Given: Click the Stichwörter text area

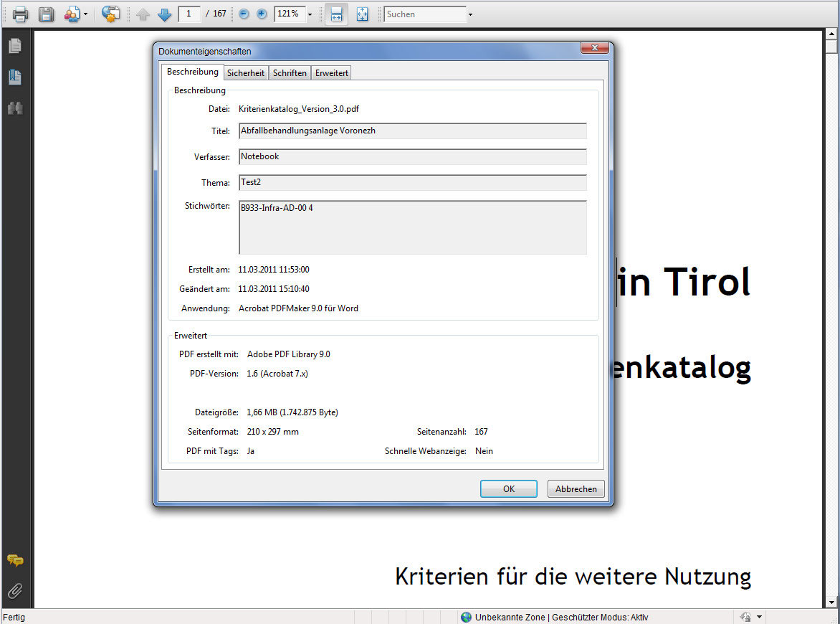Looking at the screenshot, I should pyautogui.click(x=413, y=227).
